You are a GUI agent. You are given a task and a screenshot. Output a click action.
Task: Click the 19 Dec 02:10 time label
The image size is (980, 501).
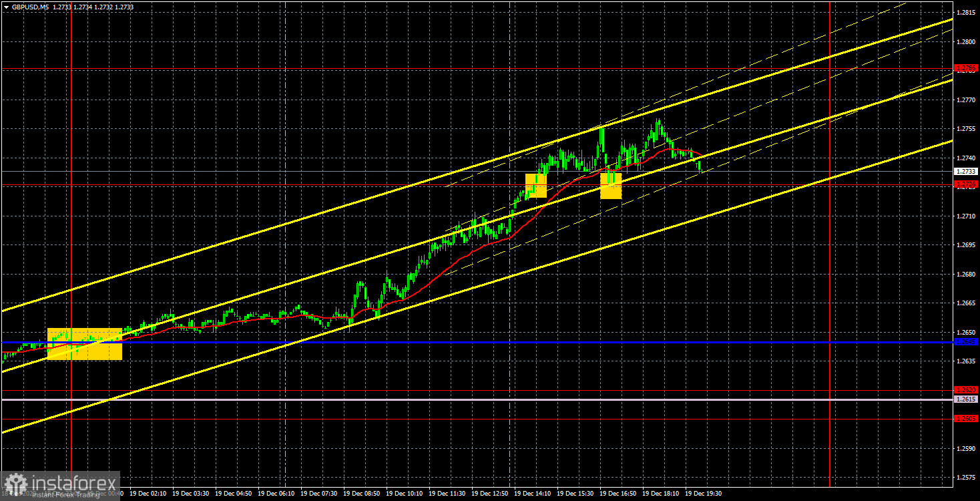pos(148,494)
